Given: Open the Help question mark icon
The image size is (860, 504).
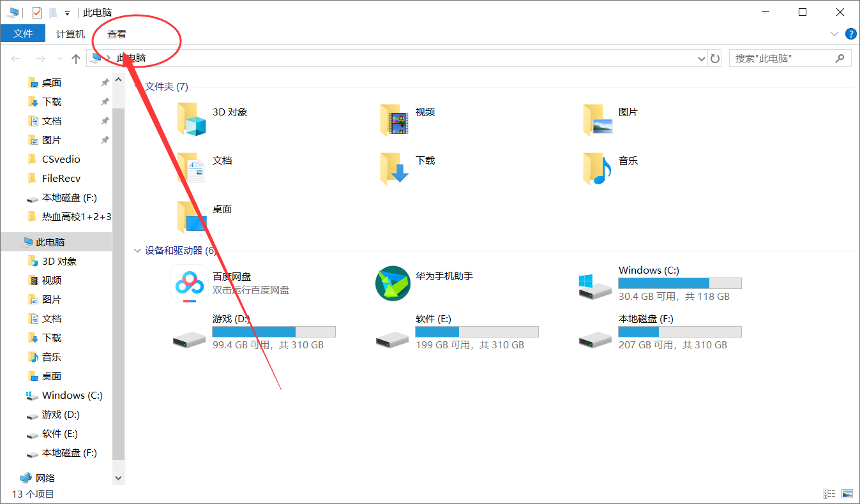Looking at the screenshot, I should pos(850,34).
